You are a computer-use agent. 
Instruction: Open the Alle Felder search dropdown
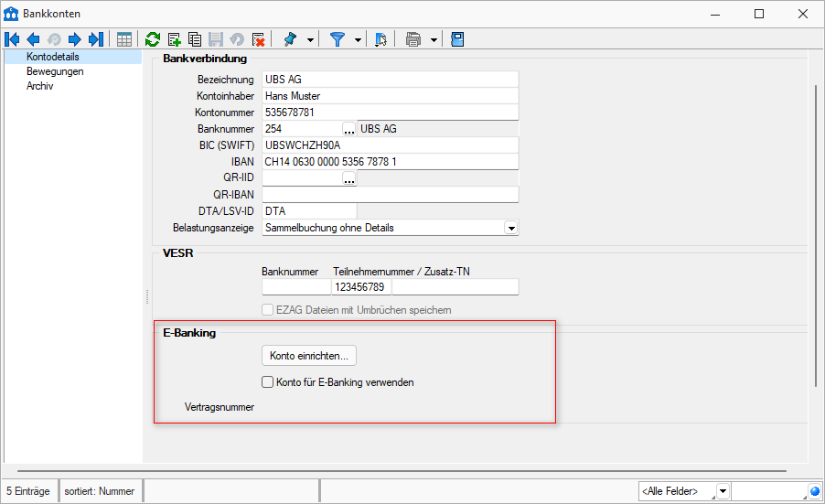click(x=723, y=491)
